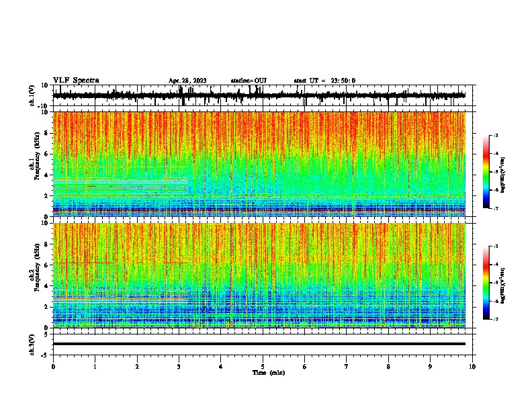Click the '3' tick on the time axis

179,367
